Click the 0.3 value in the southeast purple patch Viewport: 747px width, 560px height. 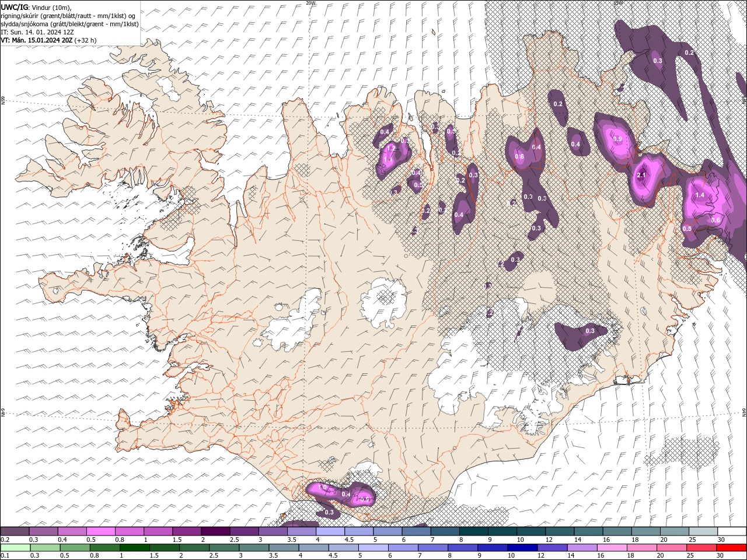589,331
